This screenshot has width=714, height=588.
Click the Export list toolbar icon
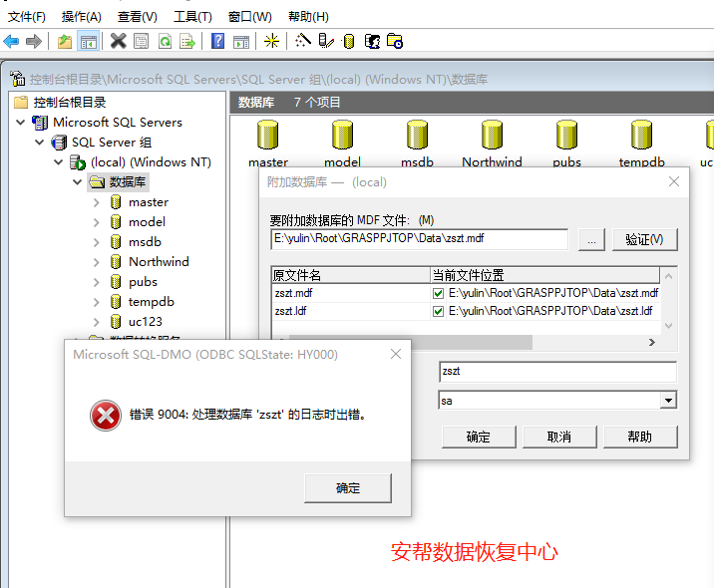click(x=187, y=42)
